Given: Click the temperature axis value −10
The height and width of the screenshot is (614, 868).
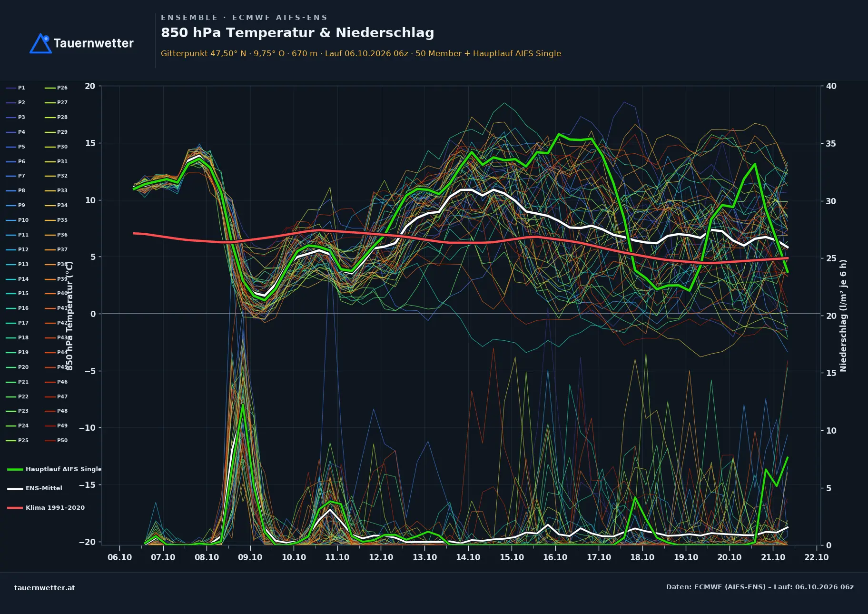Looking at the screenshot, I should [x=87, y=427].
